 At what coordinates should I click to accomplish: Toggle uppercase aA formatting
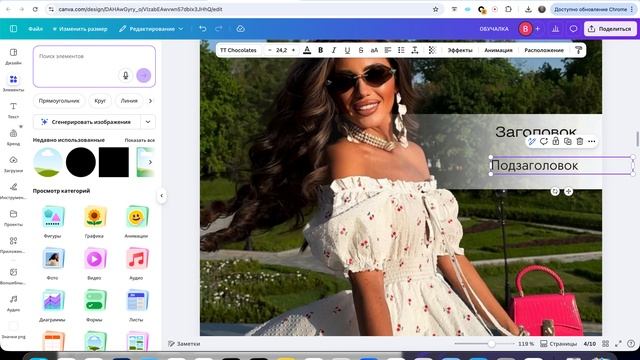(374, 50)
